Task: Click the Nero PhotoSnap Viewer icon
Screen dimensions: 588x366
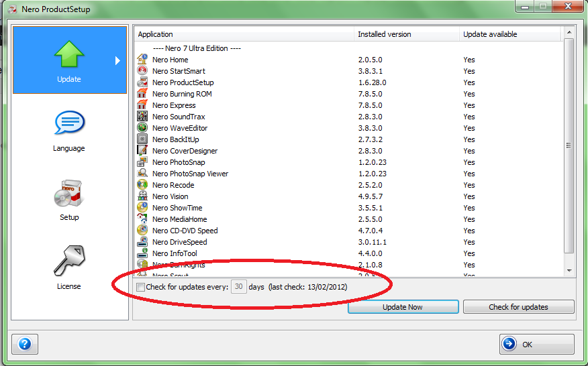Action: [142, 173]
